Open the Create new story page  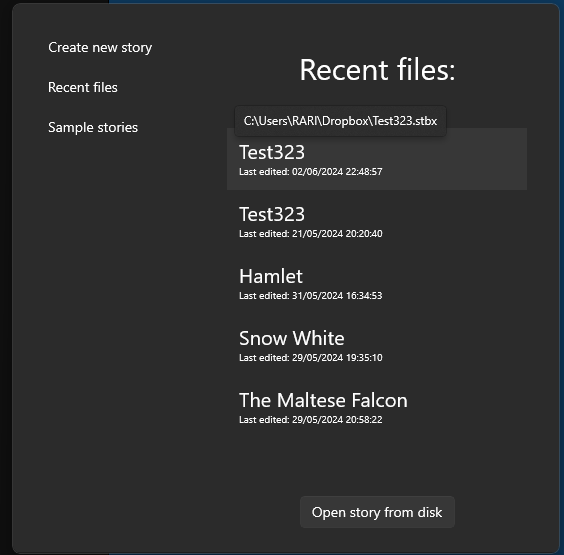point(100,47)
